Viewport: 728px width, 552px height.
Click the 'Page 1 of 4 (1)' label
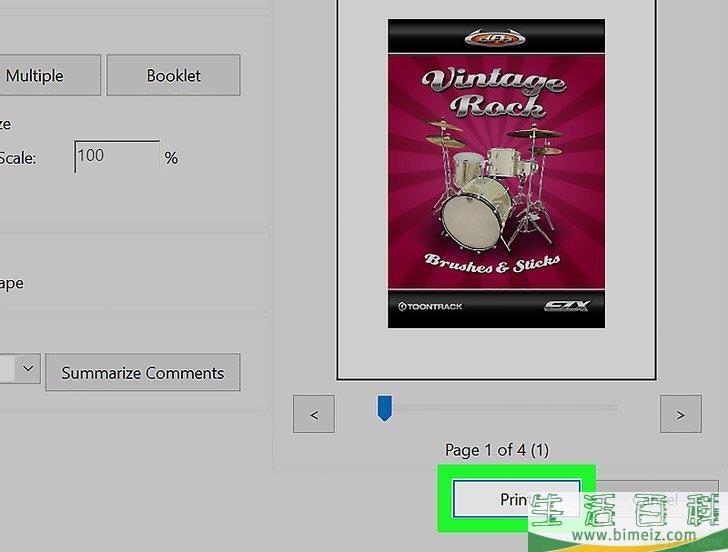(x=497, y=450)
